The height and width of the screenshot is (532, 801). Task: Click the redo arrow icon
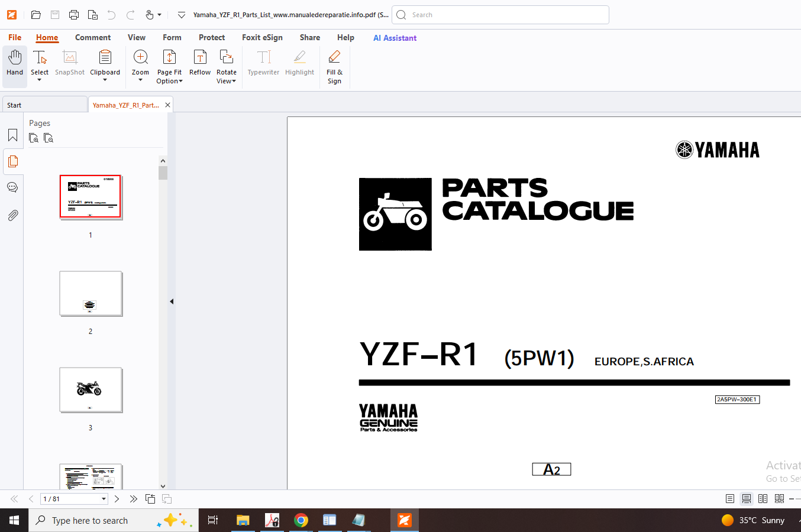(x=131, y=15)
